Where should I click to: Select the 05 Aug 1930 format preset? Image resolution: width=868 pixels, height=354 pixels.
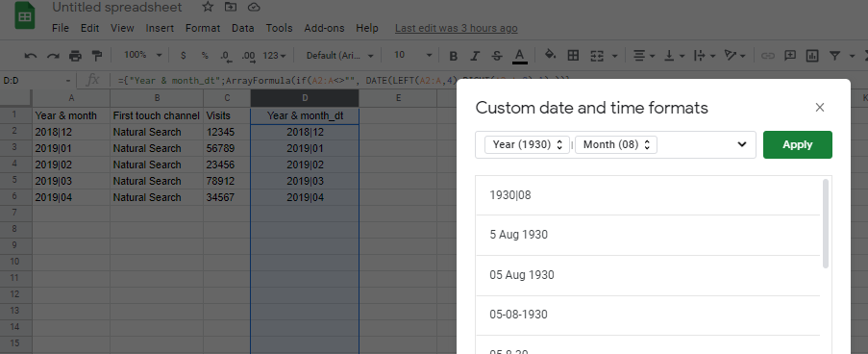[648, 275]
